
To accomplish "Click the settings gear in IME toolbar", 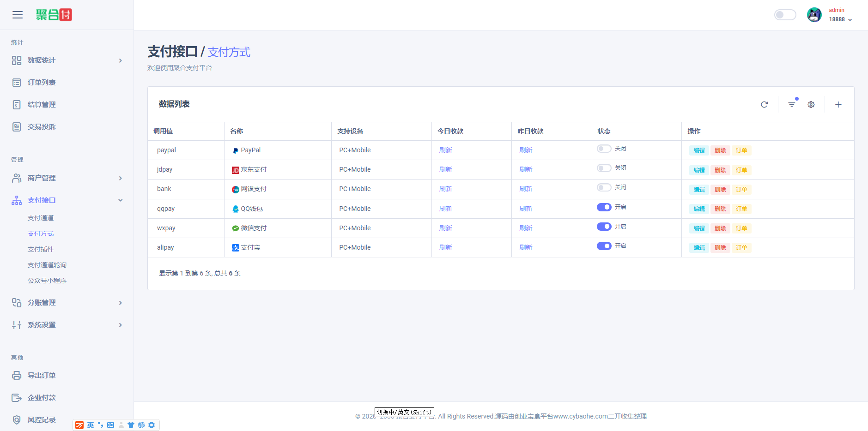I will (x=152, y=425).
